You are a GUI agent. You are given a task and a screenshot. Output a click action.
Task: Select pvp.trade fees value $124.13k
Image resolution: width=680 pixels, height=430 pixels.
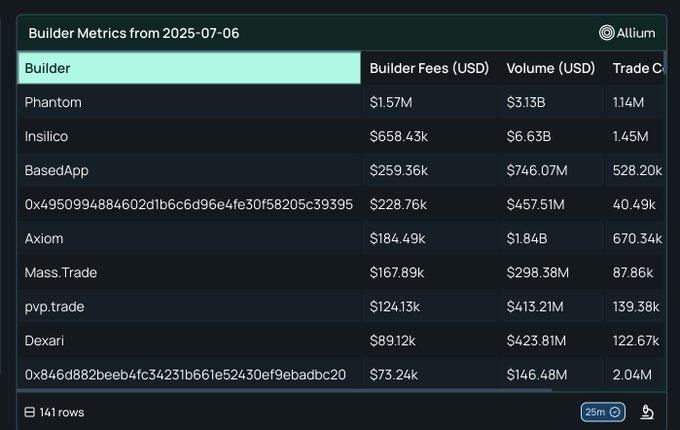394,306
